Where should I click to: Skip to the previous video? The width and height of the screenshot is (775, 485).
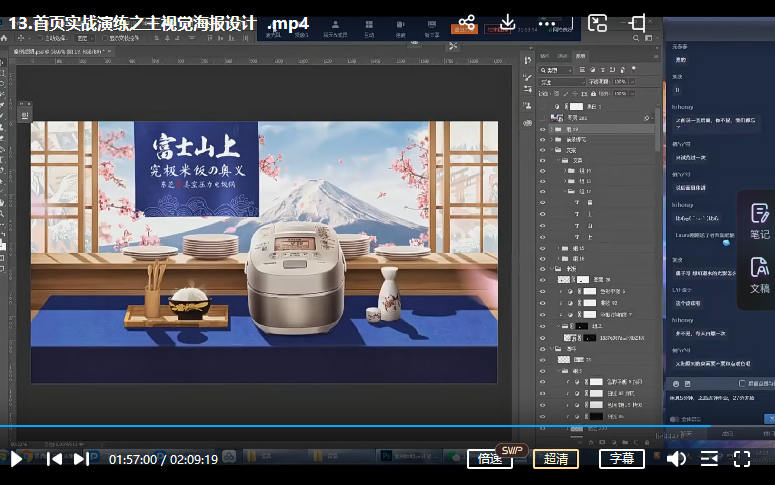[55, 459]
